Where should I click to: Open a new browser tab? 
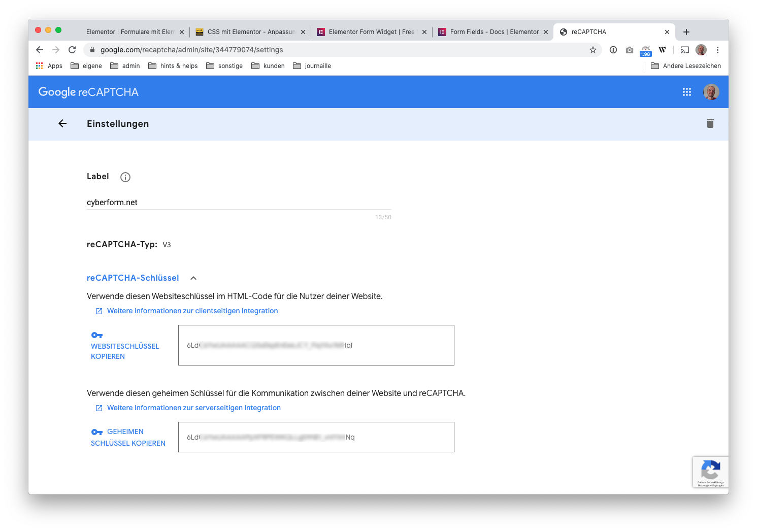[x=686, y=32]
